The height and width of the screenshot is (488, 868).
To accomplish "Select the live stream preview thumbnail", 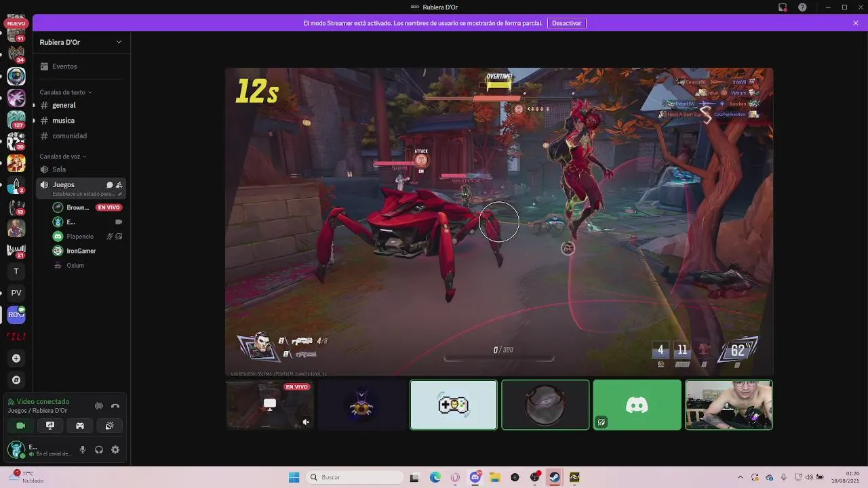I will click(x=269, y=405).
